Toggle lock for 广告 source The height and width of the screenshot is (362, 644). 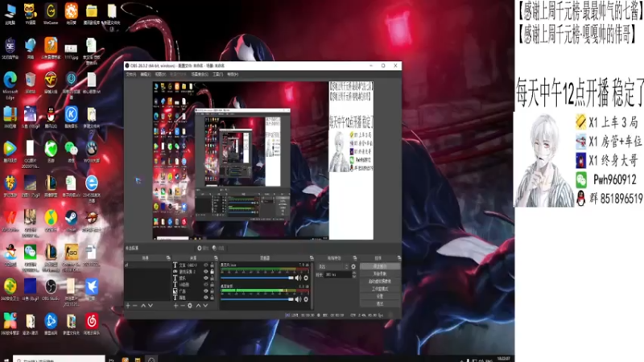pyautogui.click(x=213, y=291)
